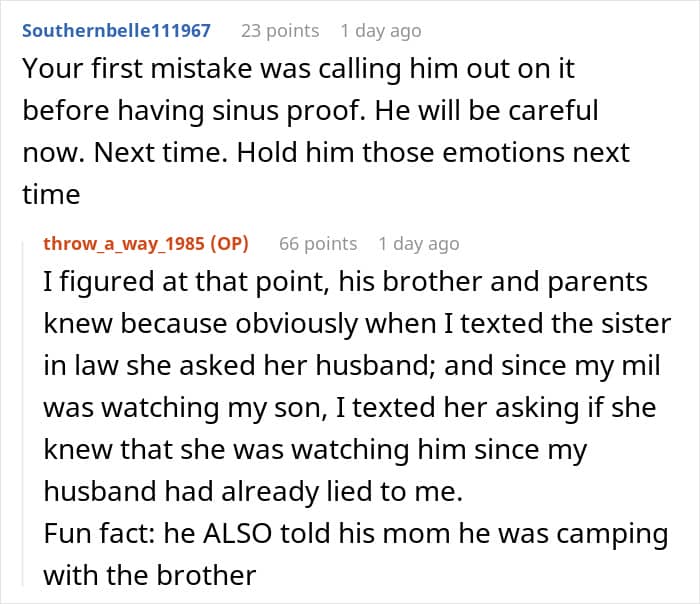Click the "66 points" reply score

[x=318, y=243]
